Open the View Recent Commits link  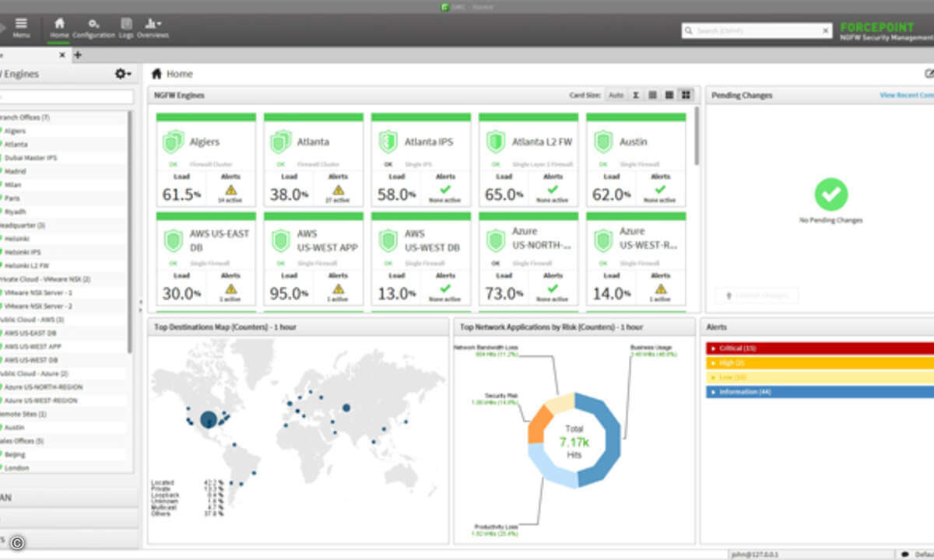coord(907,95)
